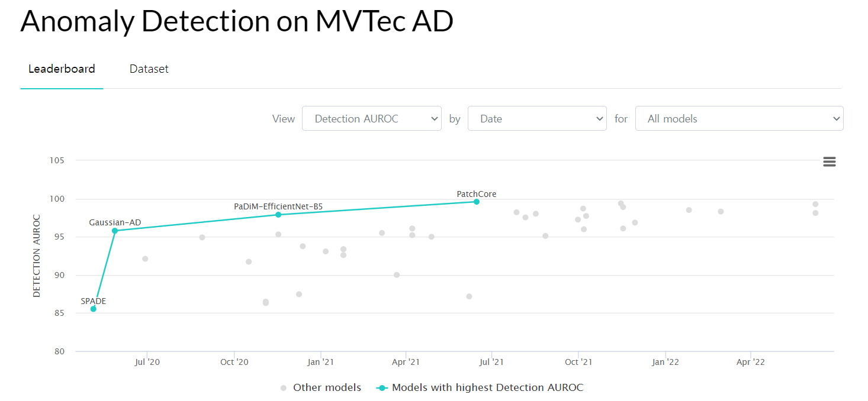868x401 pixels.
Task: Click the PatchCore label above its point
Action: (476, 193)
